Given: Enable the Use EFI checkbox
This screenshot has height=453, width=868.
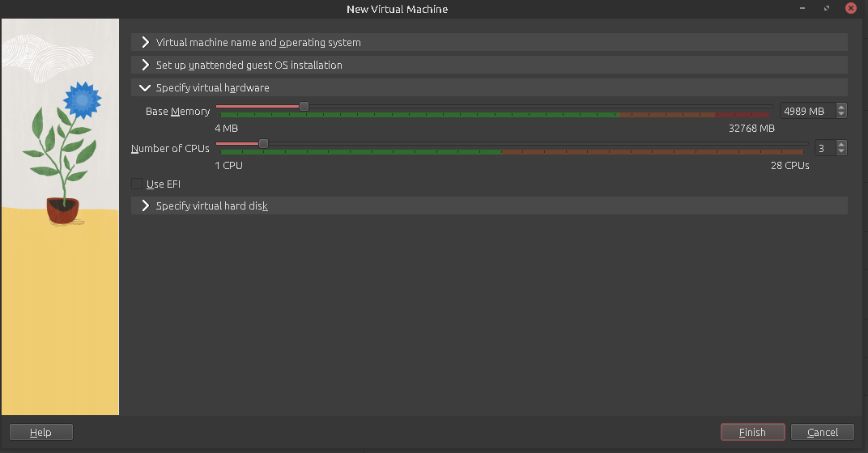Looking at the screenshot, I should point(137,184).
